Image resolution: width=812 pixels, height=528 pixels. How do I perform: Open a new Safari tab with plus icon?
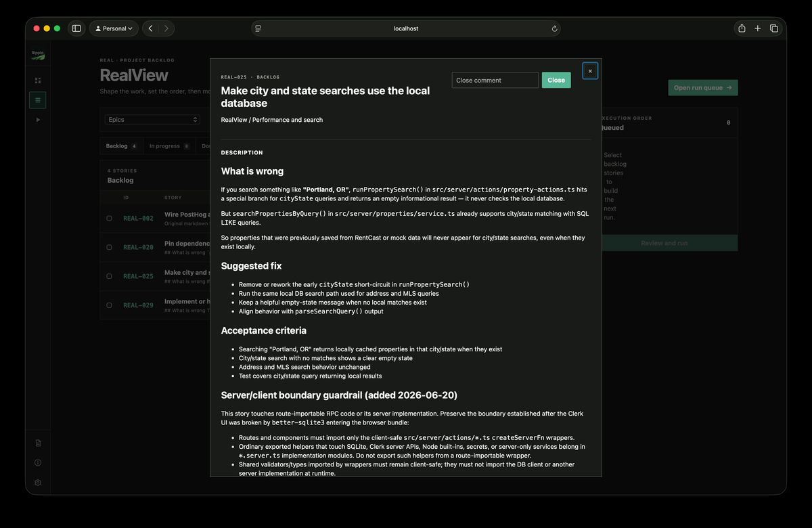758,28
